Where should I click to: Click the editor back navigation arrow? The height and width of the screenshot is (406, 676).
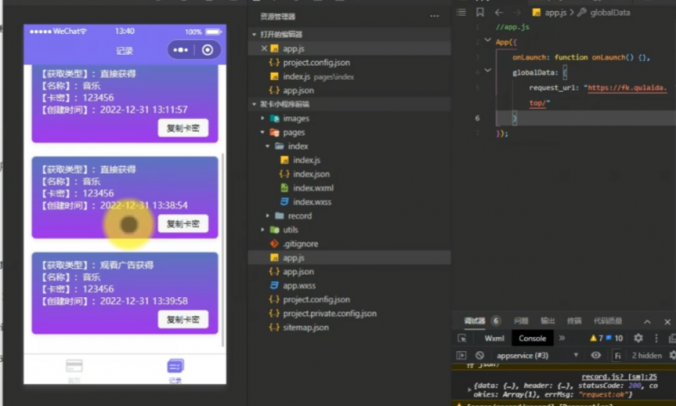coord(500,12)
